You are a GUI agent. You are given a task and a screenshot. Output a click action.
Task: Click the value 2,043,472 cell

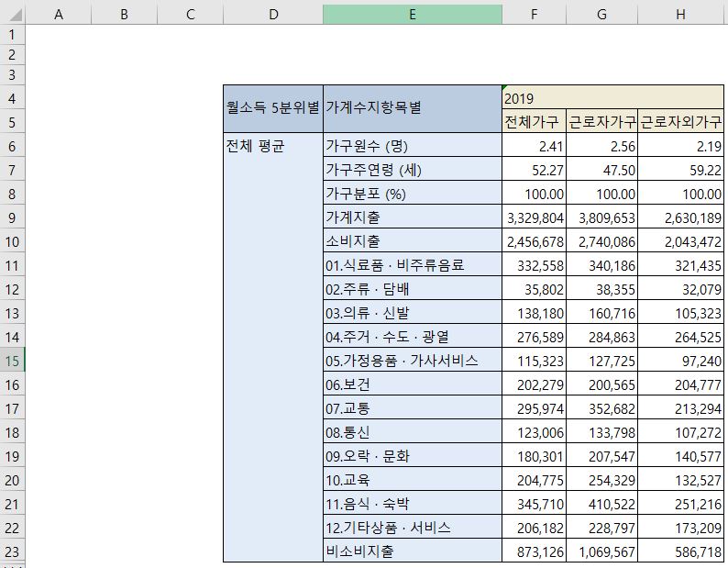[680, 240]
